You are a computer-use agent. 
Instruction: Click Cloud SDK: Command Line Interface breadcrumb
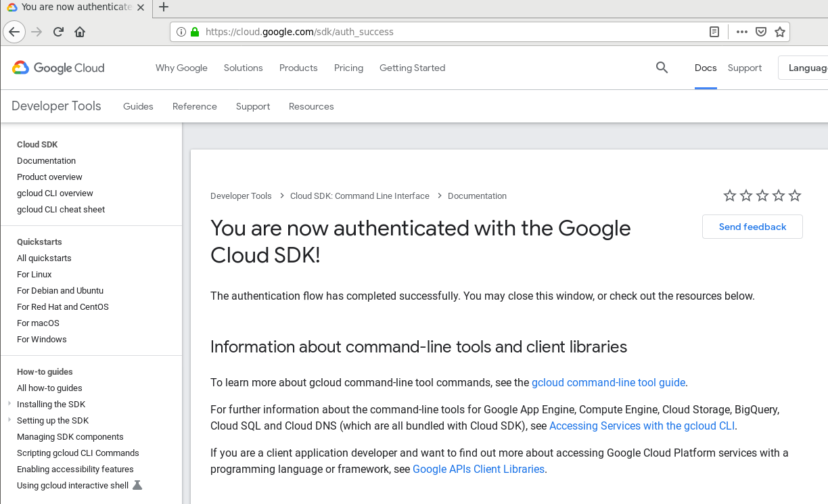tap(360, 196)
